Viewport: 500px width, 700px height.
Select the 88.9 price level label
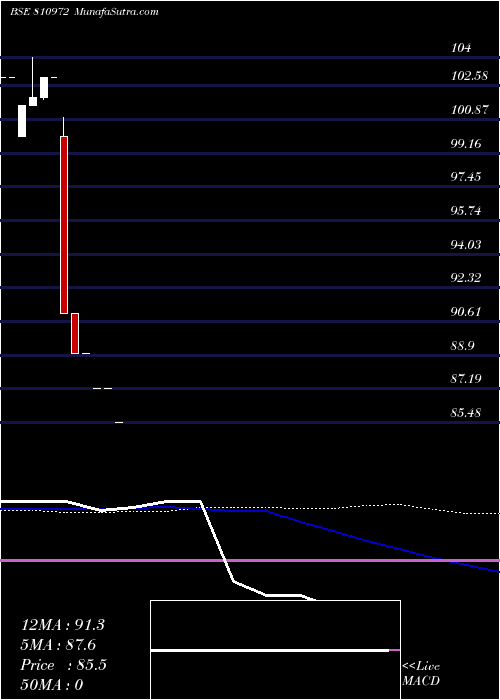(x=462, y=346)
